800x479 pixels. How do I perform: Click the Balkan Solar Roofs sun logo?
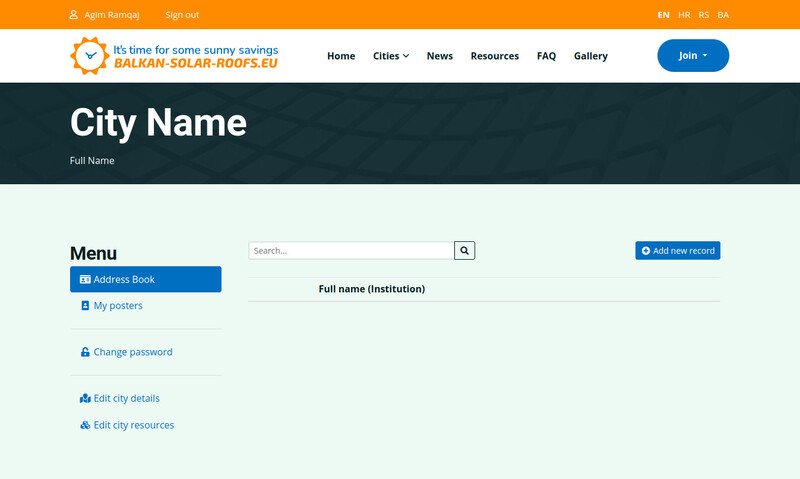pos(89,56)
